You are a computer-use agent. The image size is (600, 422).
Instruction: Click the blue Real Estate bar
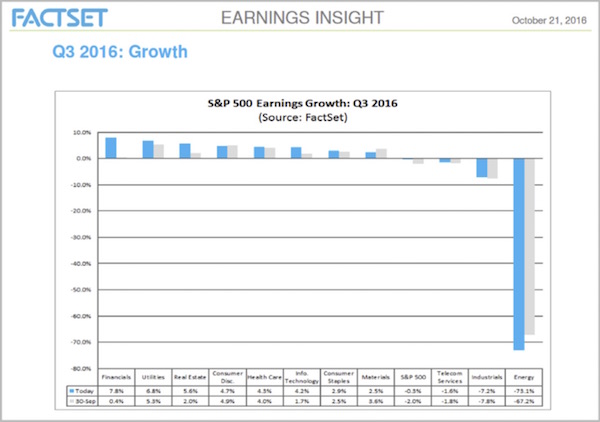pos(185,151)
